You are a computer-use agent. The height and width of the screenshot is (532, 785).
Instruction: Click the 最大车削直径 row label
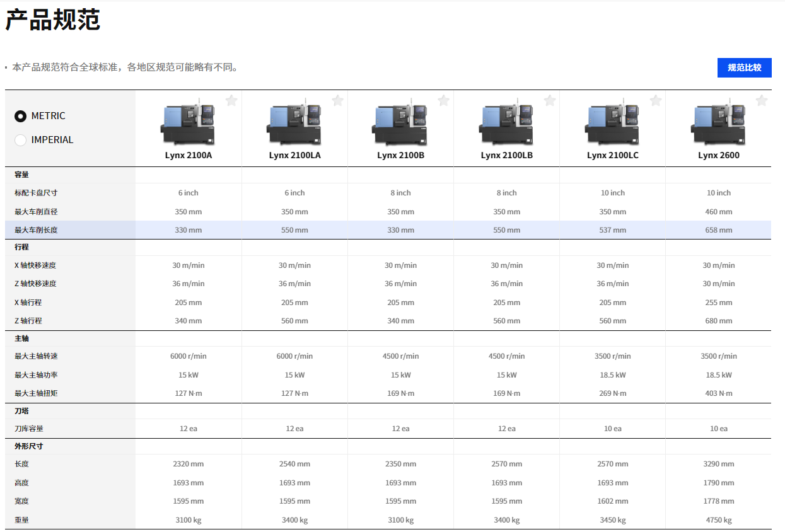36,212
